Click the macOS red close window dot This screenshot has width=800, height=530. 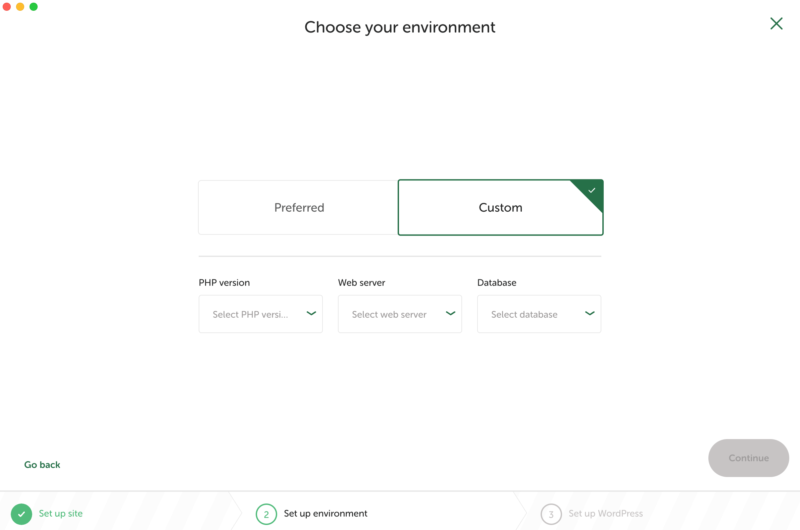7,7
